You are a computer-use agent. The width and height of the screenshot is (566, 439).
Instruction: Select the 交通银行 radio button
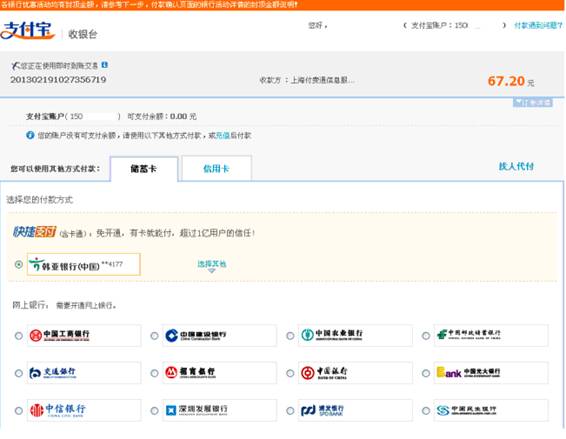click(x=19, y=373)
